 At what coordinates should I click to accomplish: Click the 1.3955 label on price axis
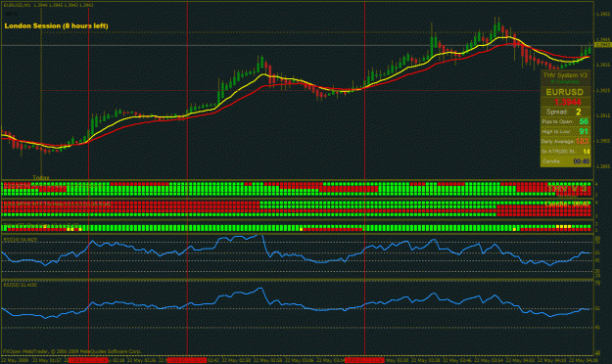[x=603, y=15]
